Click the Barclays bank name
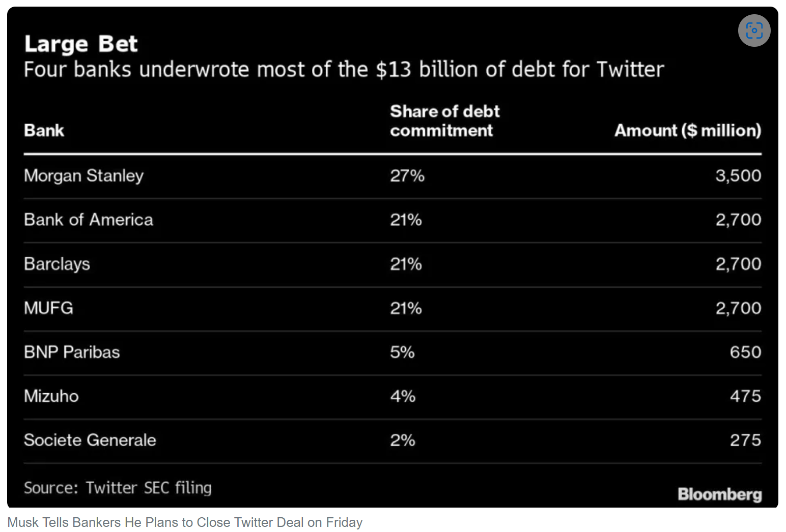This screenshot has width=786, height=532. 57,264
